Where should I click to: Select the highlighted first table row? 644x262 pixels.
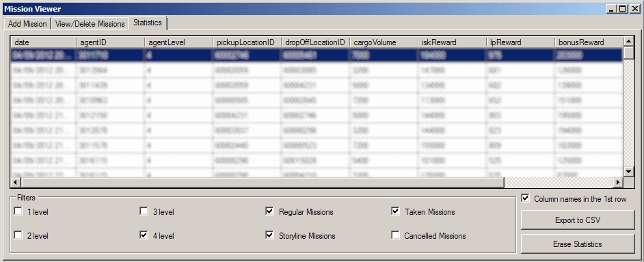pos(317,55)
